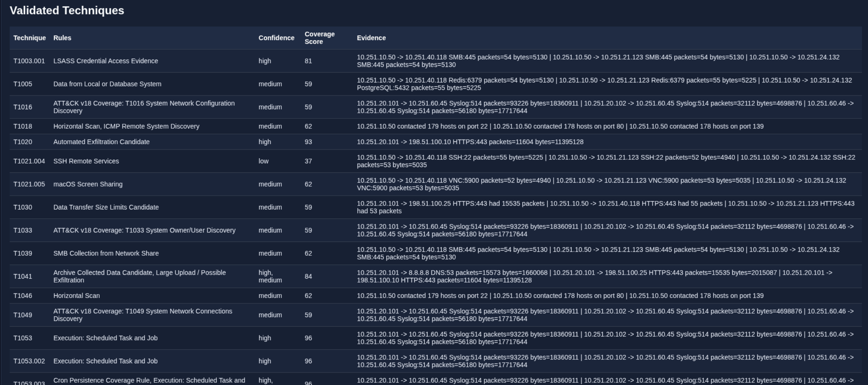Click T1030 evidence with 15535 packets
The image size is (868, 385).
pyautogui.click(x=605, y=207)
